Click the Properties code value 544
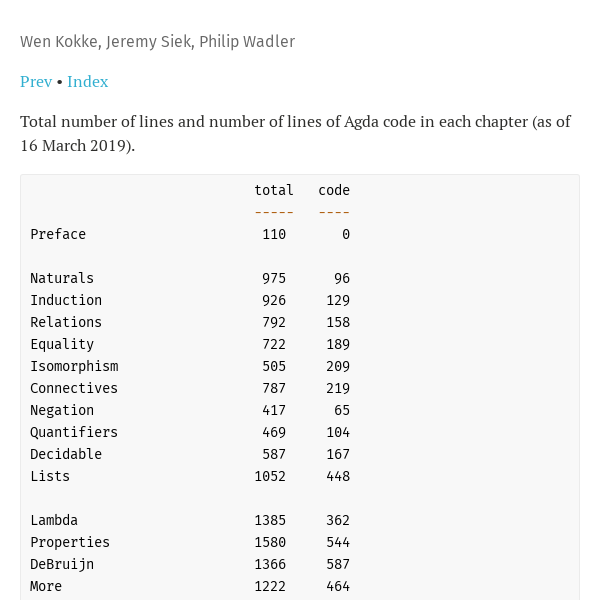 [x=338, y=542]
